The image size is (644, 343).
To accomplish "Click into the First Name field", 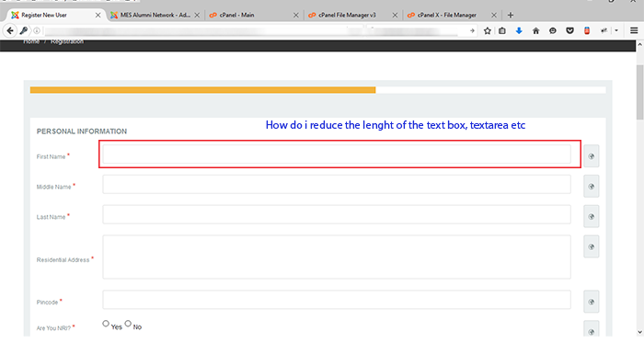I will [337, 154].
